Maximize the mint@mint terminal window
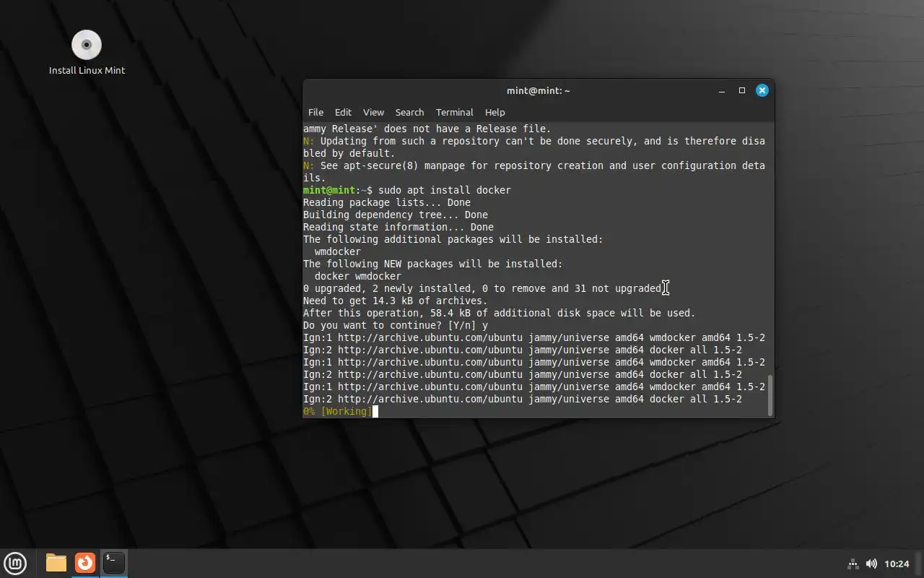The width and height of the screenshot is (924, 578). point(741,90)
